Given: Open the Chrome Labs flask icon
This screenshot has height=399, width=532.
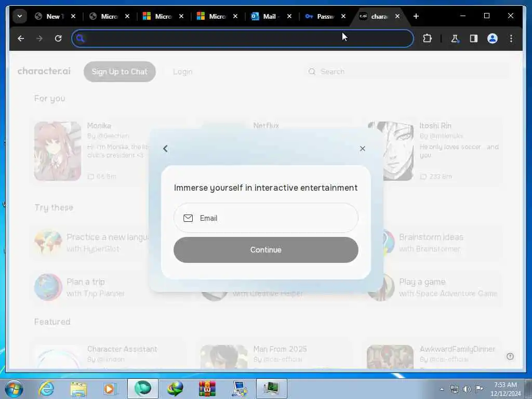Looking at the screenshot, I should tap(455, 38).
